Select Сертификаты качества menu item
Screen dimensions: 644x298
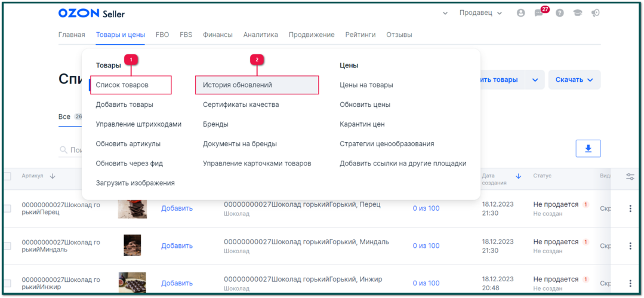point(241,105)
